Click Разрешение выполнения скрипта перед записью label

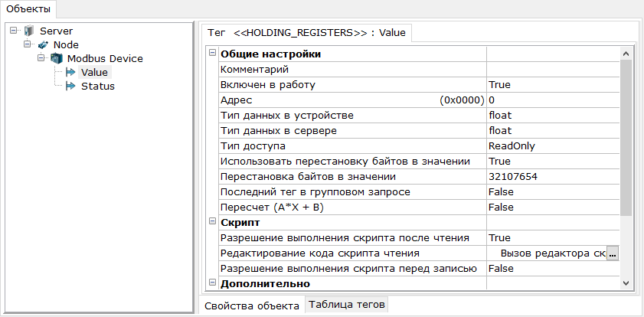pyautogui.click(x=348, y=269)
